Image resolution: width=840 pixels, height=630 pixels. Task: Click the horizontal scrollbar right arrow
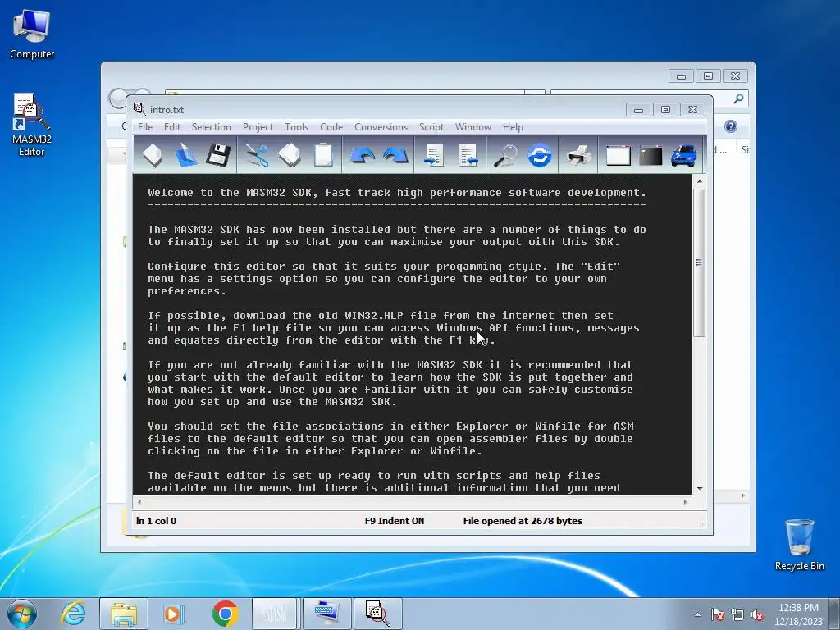[685, 502]
